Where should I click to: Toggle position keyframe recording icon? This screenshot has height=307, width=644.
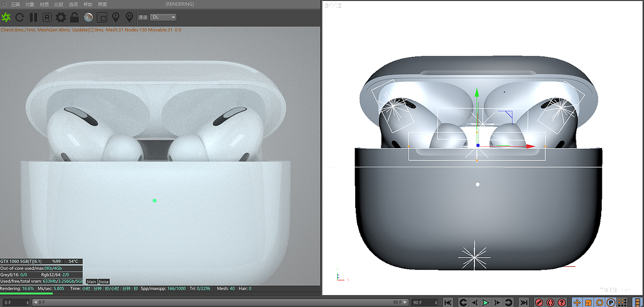coord(577,302)
